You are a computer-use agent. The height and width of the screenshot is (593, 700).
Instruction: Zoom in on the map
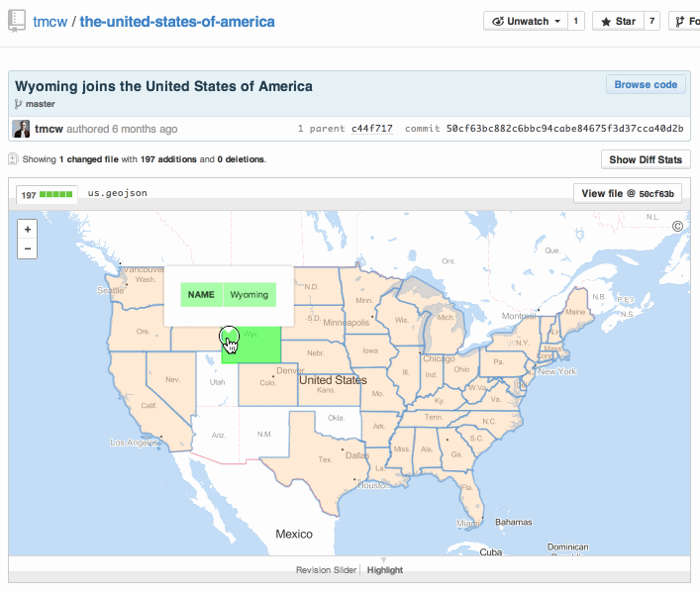tap(28, 229)
